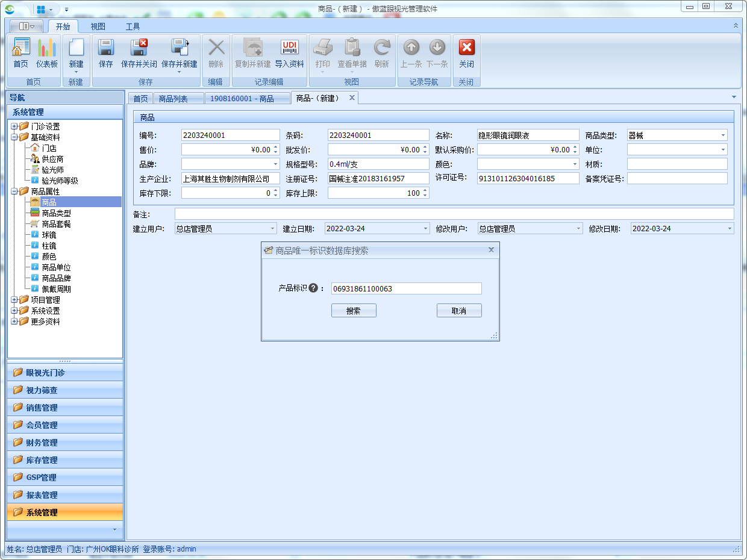
Task: Select 商品品牌 in navigation tree
Action: (56, 278)
